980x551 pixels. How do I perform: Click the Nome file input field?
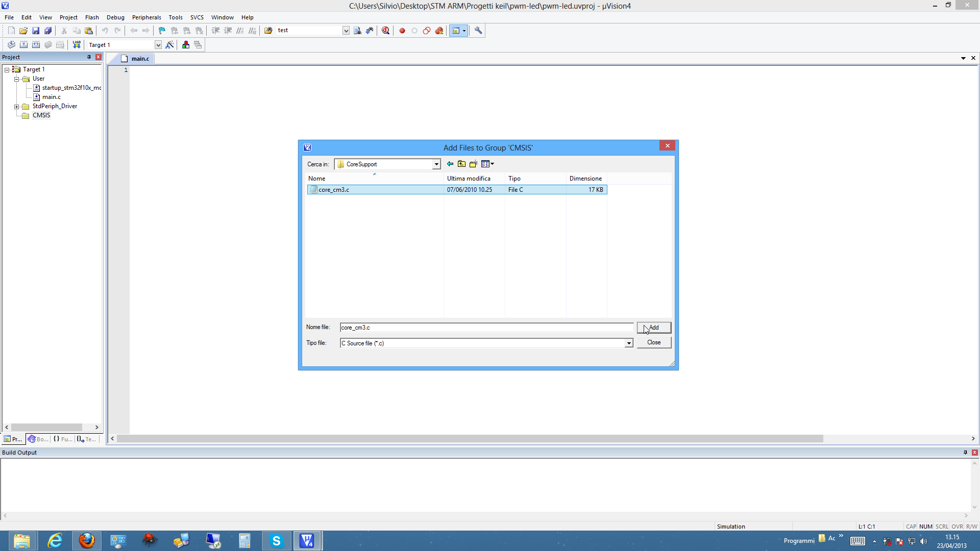(486, 328)
